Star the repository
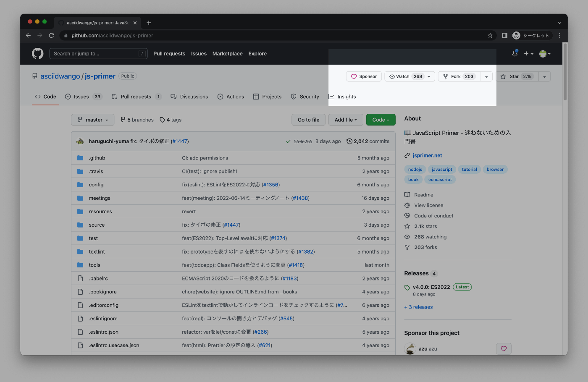The width and height of the screenshot is (588, 382). click(517, 76)
